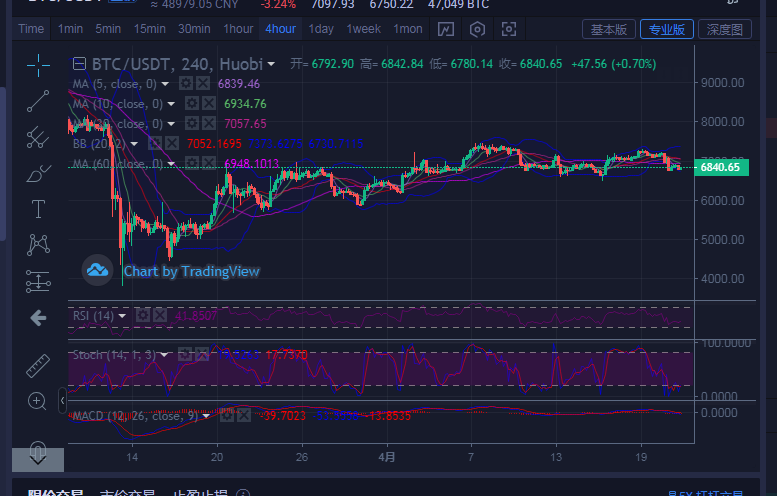Remove the MACD indicator
This screenshot has width=777, height=496.
click(x=244, y=415)
